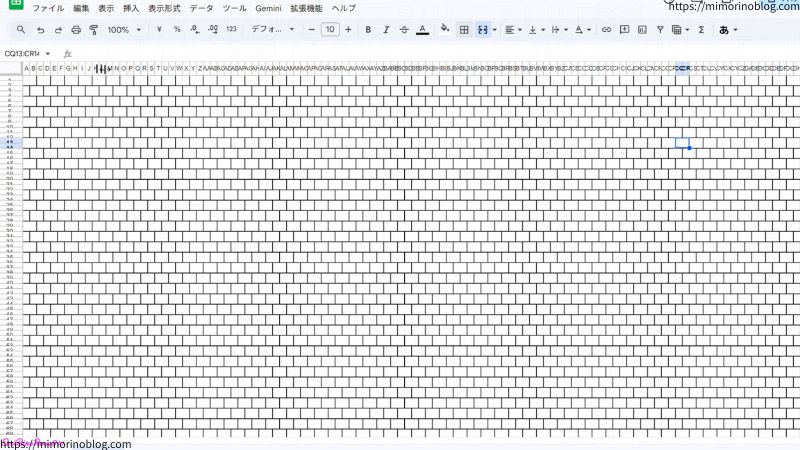Open merge cells options arrow
Viewport: 800px width, 450px height.
point(494,30)
